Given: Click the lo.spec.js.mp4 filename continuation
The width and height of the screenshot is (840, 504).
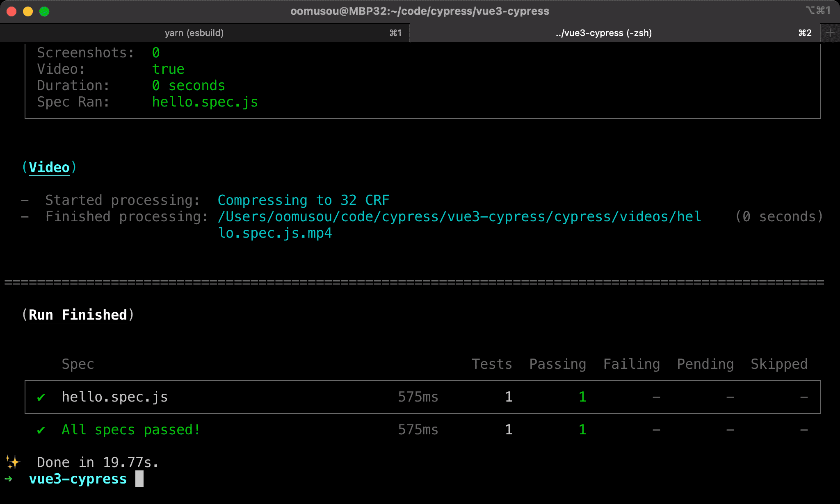Looking at the screenshot, I should (x=275, y=233).
